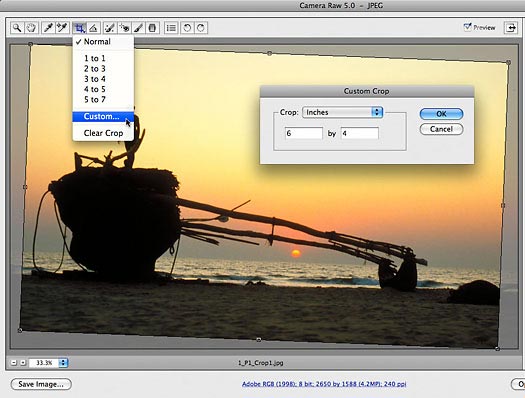
Task: Cancel the Custom Crop dialog
Action: (x=441, y=129)
